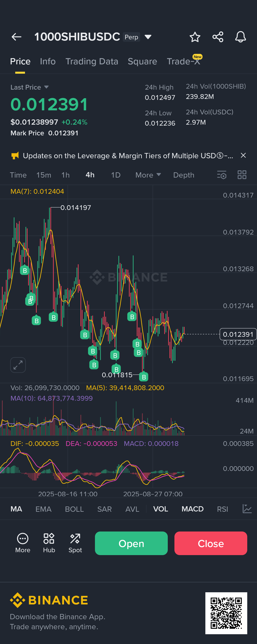Add 1000SHIBUSDC to favorites with star
This screenshot has width=257, height=644.
[x=195, y=37]
